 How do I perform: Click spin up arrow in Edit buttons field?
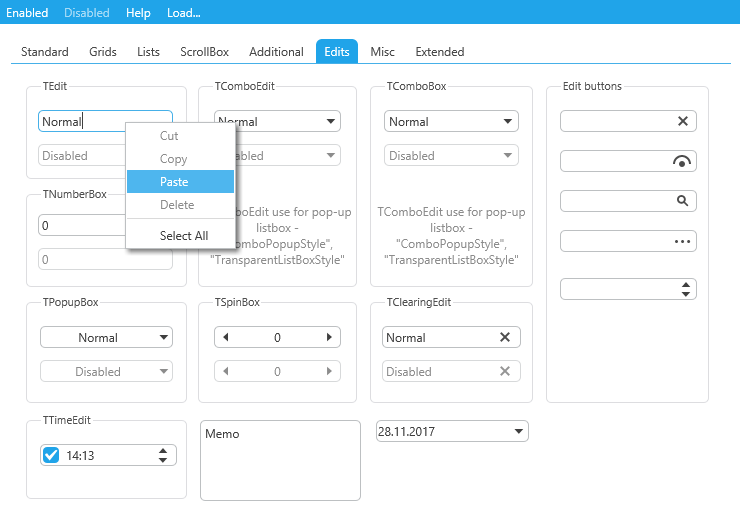tap(686, 285)
